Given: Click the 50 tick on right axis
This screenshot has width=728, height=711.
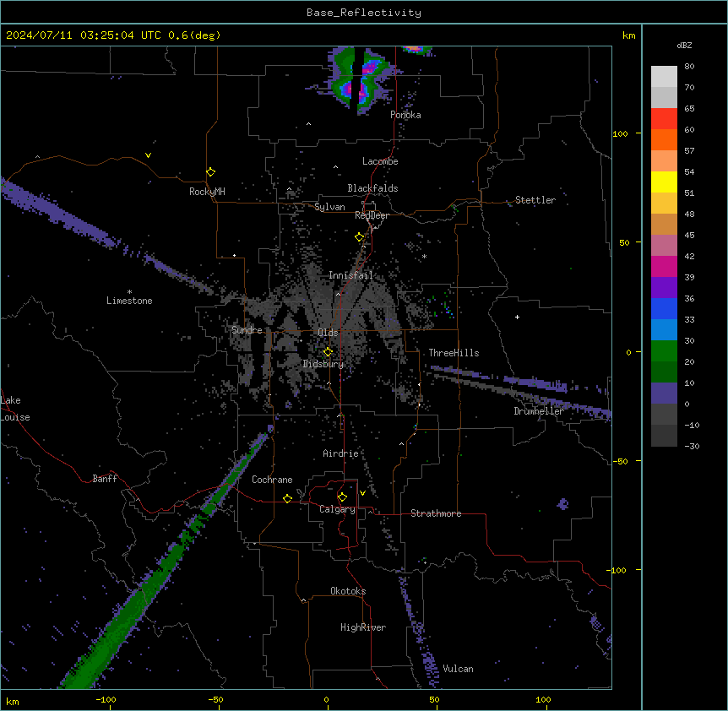Looking at the screenshot, I should [x=624, y=242].
